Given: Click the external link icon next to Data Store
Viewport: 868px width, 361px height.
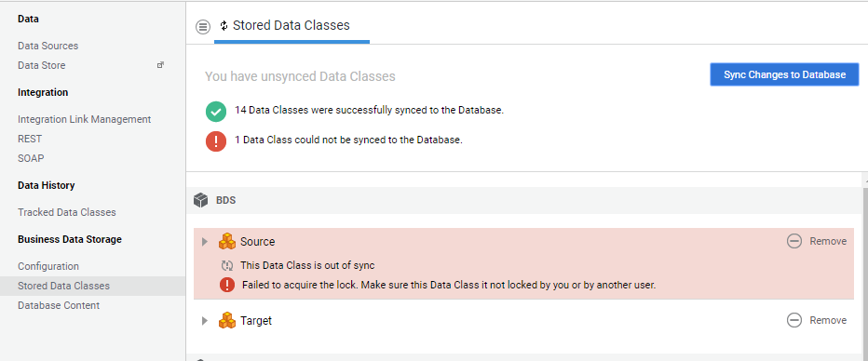Looking at the screenshot, I should [x=160, y=65].
